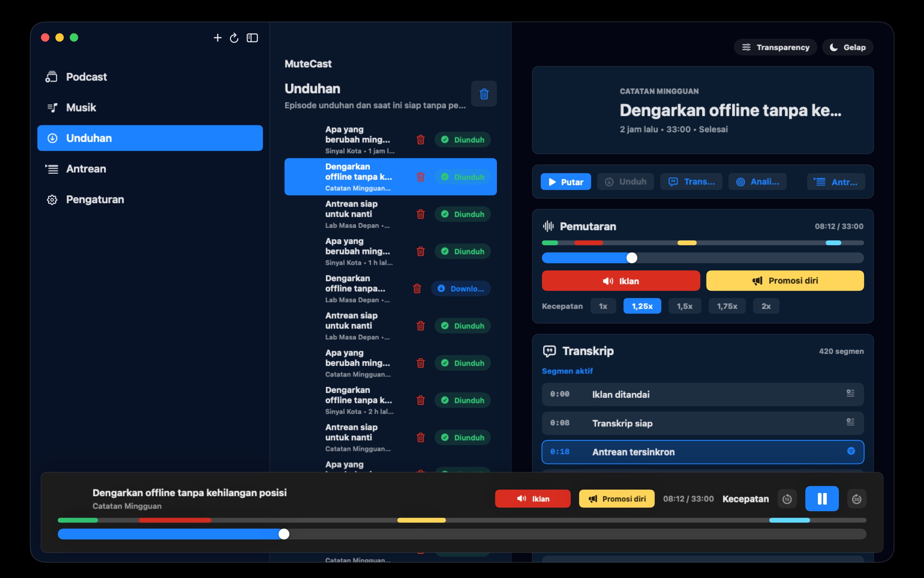The height and width of the screenshot is (578, 924).
Task: Skip back 15 seconds in bottom player
Action: point(787,499)
